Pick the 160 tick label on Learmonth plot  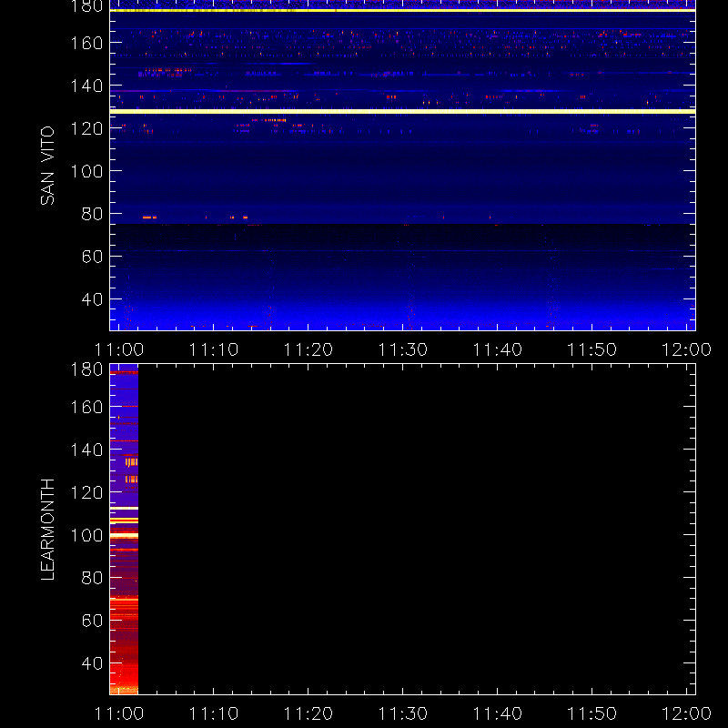[x=86, y=407]
